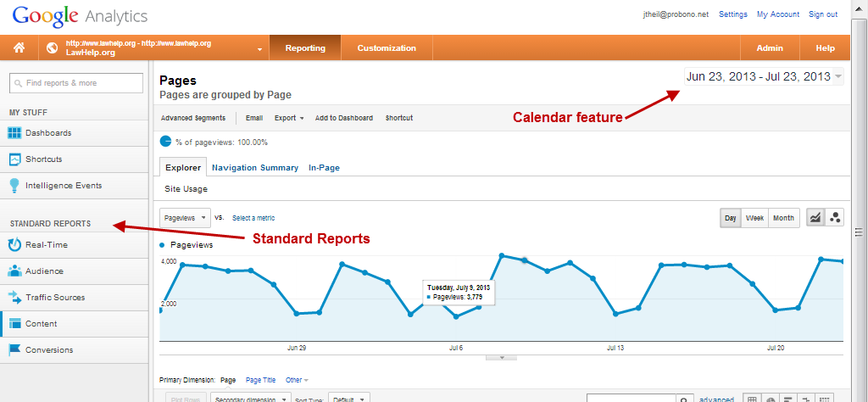Click the table search magnifier button
868x402 pixels.
pos(685,399)
